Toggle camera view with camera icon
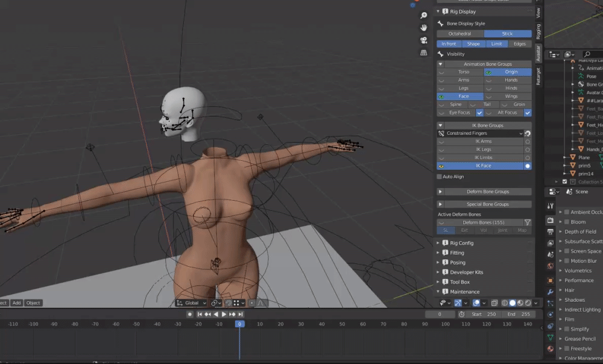 (x=424, y=40)
